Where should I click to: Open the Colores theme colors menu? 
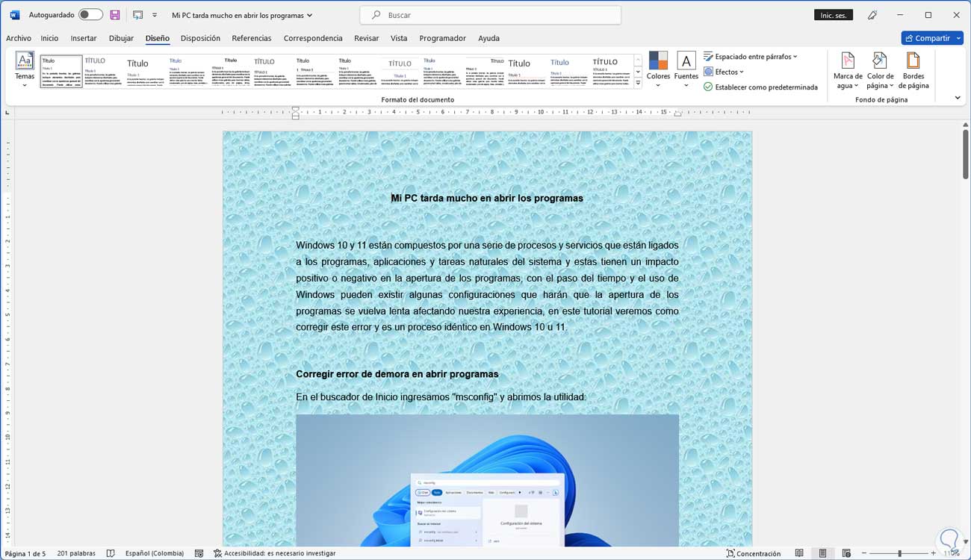coord(658,70)
